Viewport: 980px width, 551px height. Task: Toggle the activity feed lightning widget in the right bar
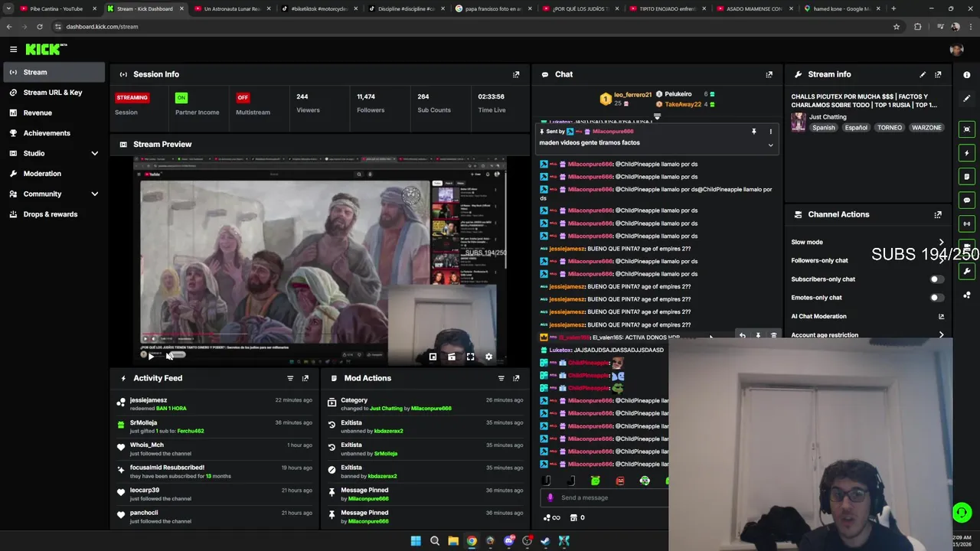click(967, 153)
